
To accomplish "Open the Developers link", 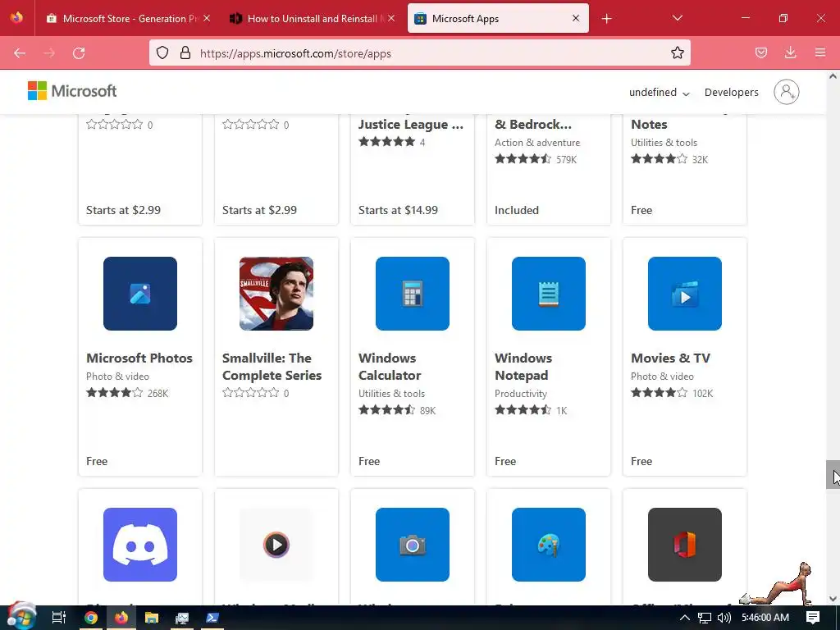I will click(731, 92).
